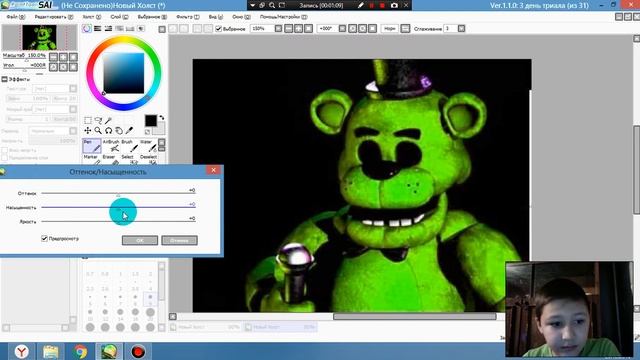This screenshot has height=360, width=640.
Task: Click the black foreground color swatch
Action: [151, 120]
